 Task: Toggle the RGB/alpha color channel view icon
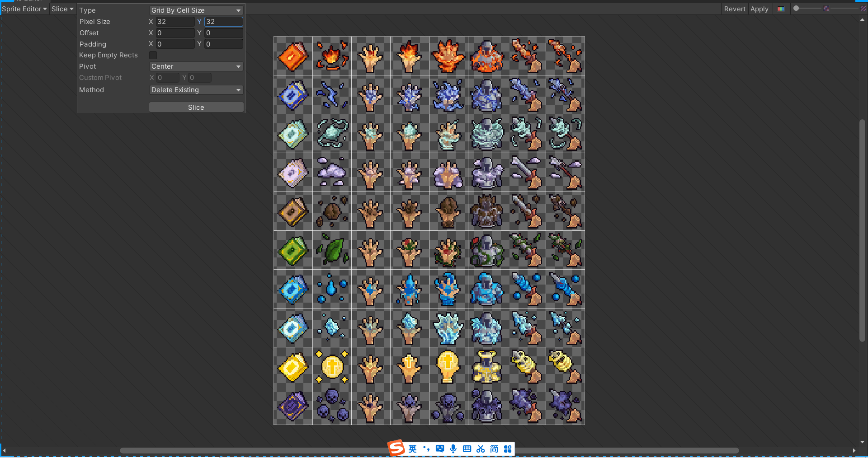(x=781, y=9)
